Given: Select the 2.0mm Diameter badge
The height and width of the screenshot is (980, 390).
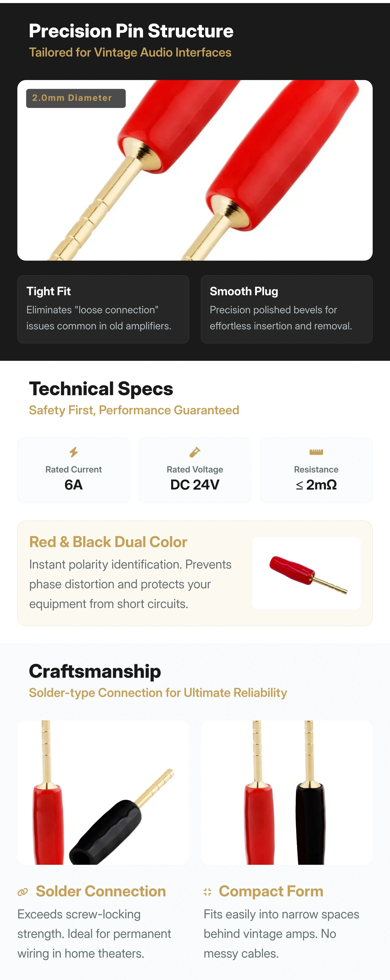Looking at the screenshot, I should pyautogui.click(x=76, y=98).
